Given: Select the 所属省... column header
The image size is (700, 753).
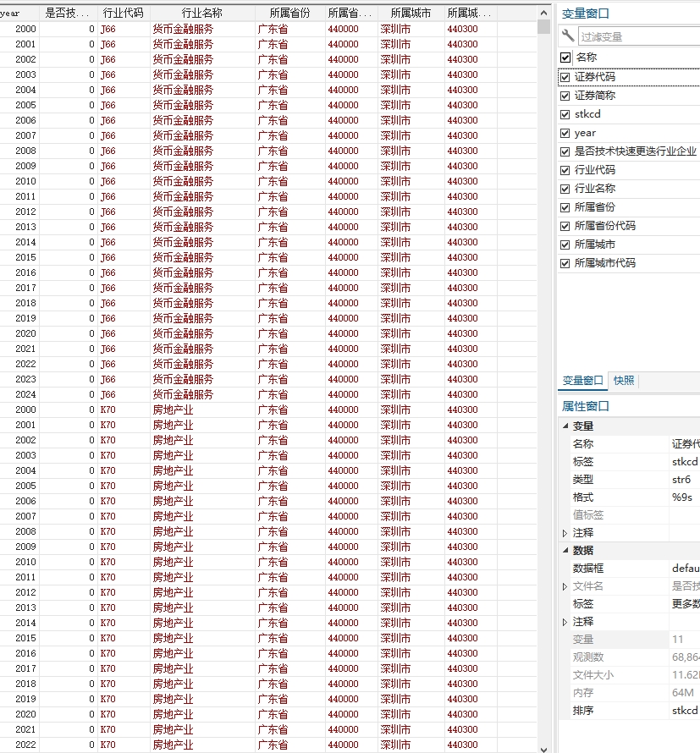Looking at the screenshot, I should click(350, 14).
